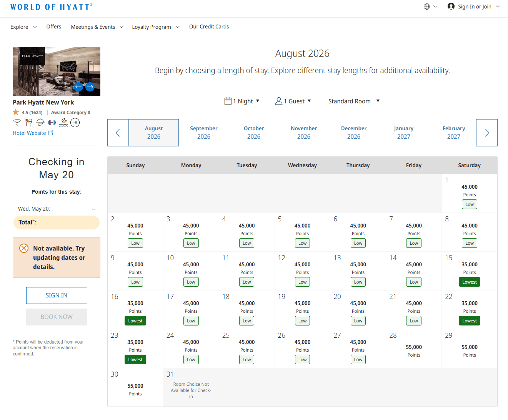
Task: Click the BOOK NOW button
Action: click(57, 317)
